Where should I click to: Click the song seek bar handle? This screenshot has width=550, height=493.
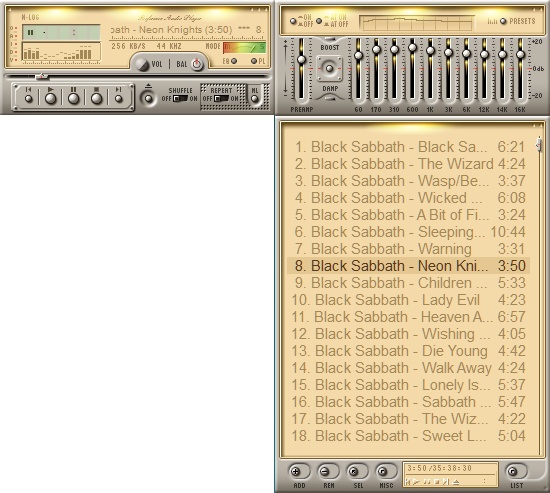42,76
